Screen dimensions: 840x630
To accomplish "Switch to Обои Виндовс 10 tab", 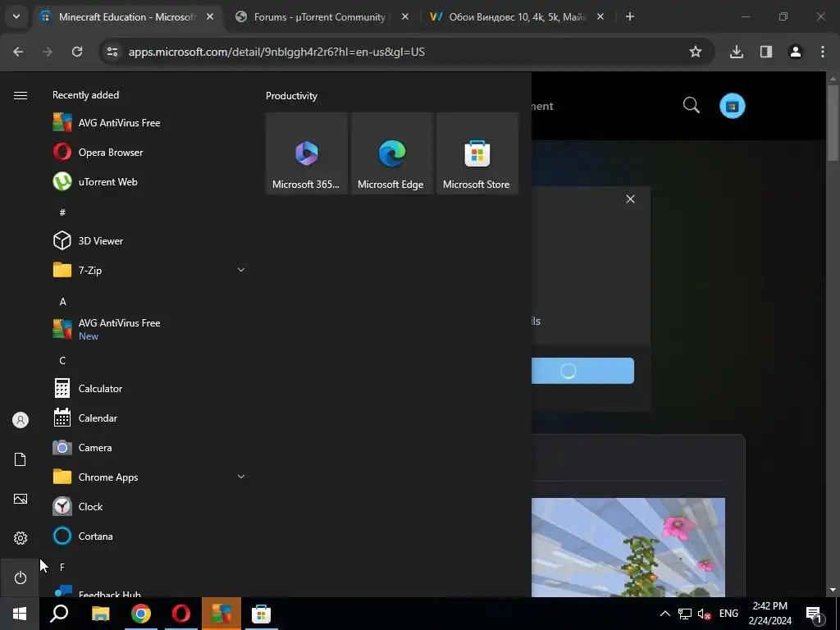I will (516, 17).
